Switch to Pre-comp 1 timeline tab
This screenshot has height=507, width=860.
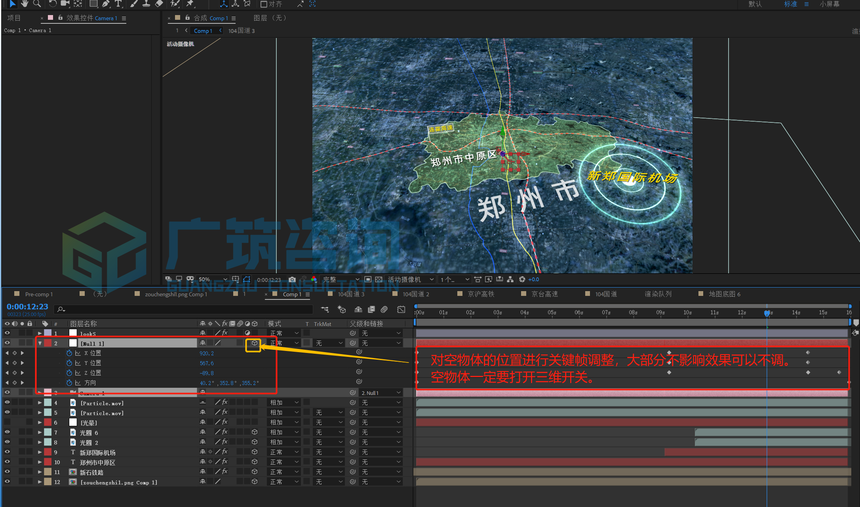pyautogui.click(x=39, y=294)
